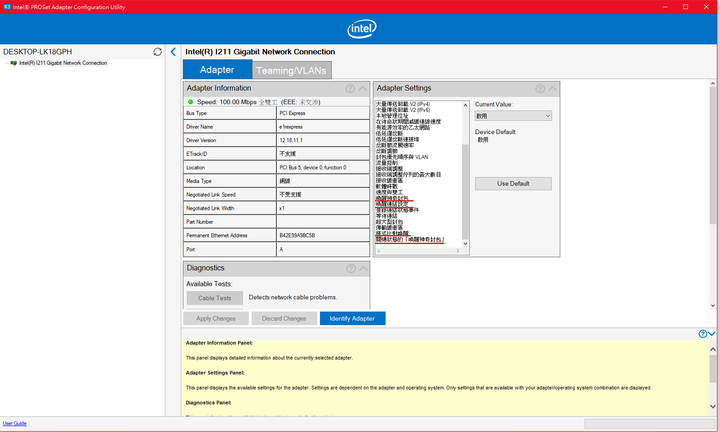This screenshot has height=432, width=720.
Task: Click settings list scroll down arrow
Action: pos(465,244)
